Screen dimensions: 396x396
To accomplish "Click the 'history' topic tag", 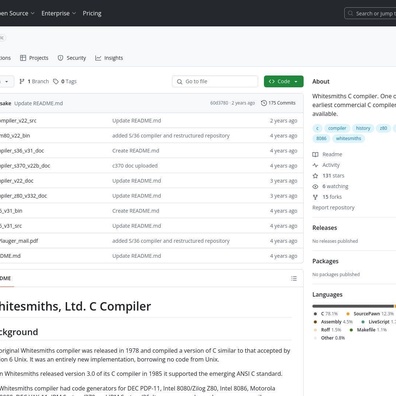I will [x=363, y=128].
